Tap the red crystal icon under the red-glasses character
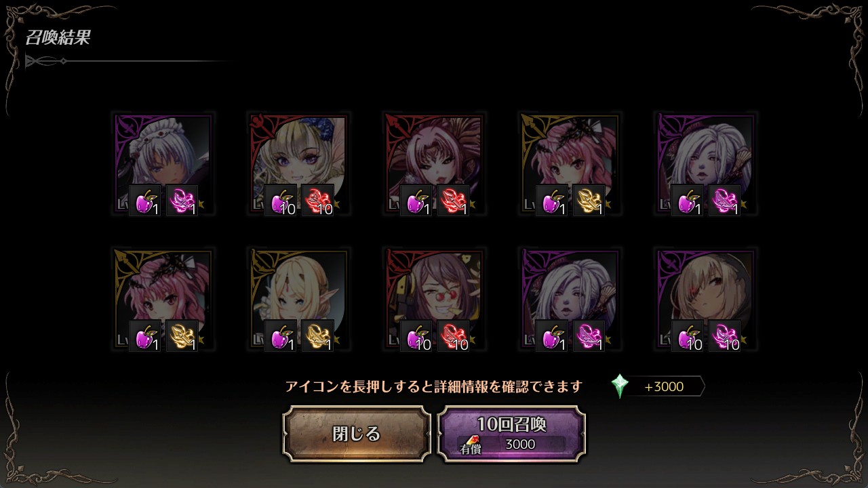This screenshot has height=488, width=868. click(x=453, y=336)
